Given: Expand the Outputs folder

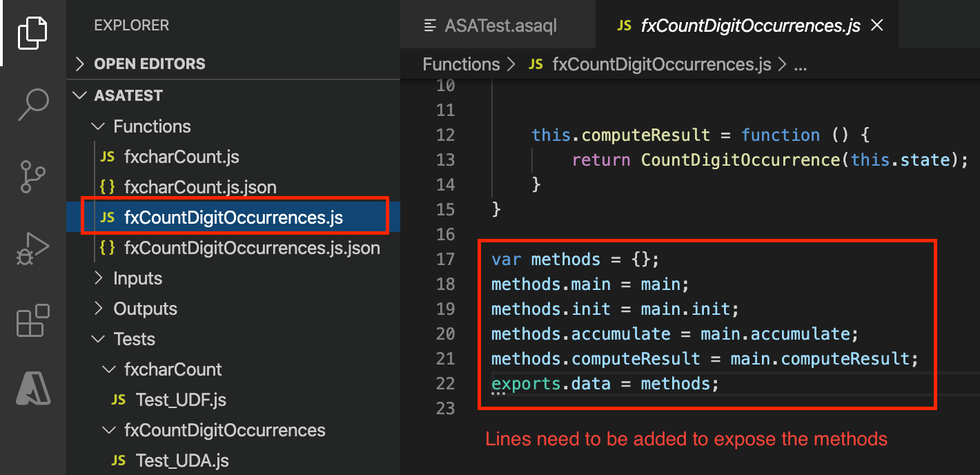Looking at the screenshot, I should (x=145, y=309).
